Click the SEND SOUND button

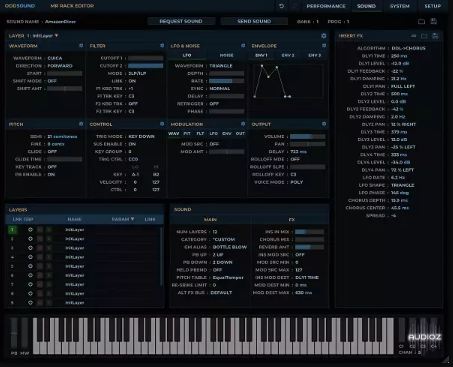point(254,21)
